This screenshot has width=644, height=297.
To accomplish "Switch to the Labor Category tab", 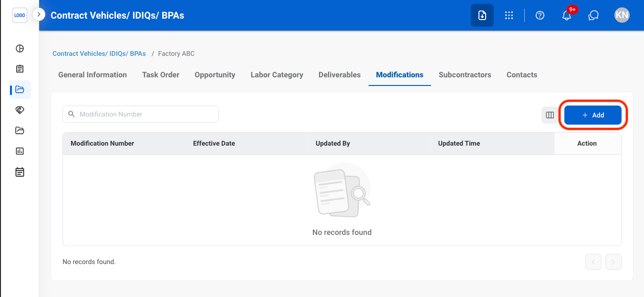I will point(277,75).
